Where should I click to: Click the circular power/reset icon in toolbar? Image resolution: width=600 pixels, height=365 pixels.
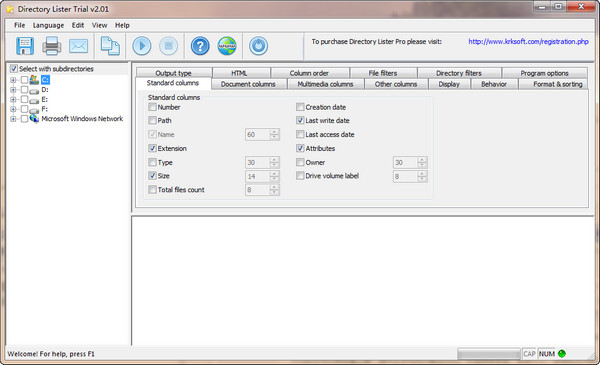[258, 46]
